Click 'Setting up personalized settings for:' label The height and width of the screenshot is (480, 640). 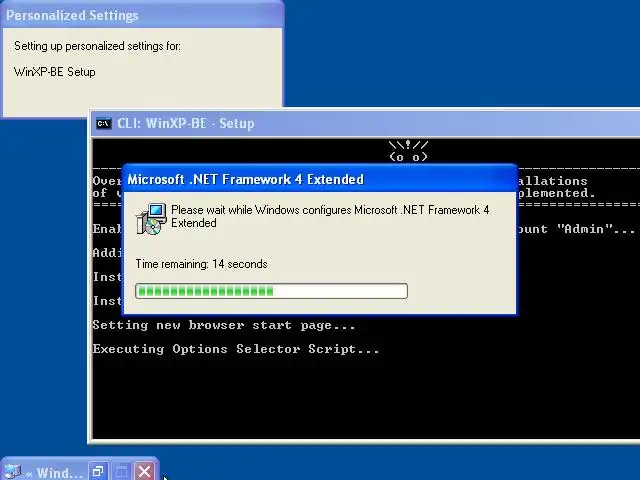coord(97,46)
